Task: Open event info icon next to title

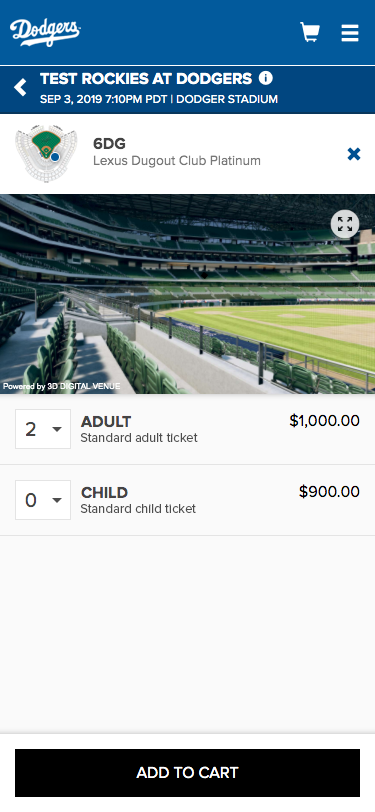Action: coord(266,78)
